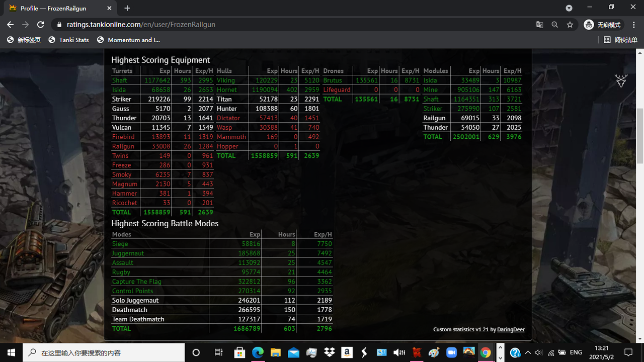Open the Chrome three-dot menu
The width and height of the screenshot is (644, 362).
[633, 25]
